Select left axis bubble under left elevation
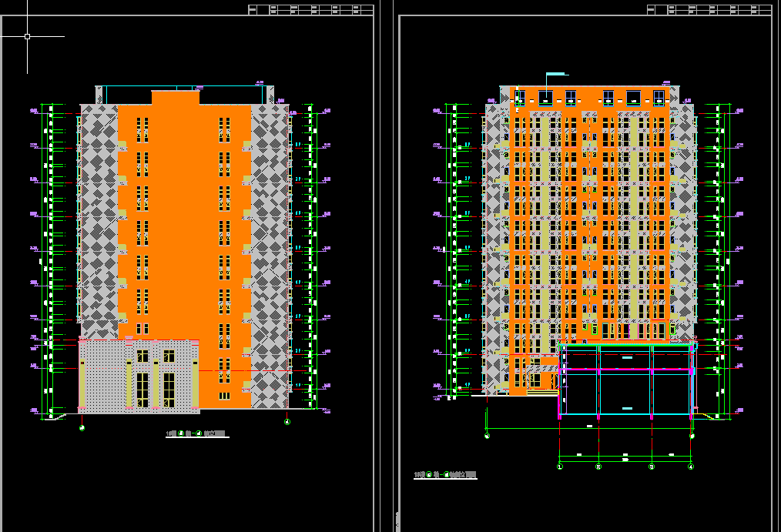This screenshot has height=532, width=781. 82,427
